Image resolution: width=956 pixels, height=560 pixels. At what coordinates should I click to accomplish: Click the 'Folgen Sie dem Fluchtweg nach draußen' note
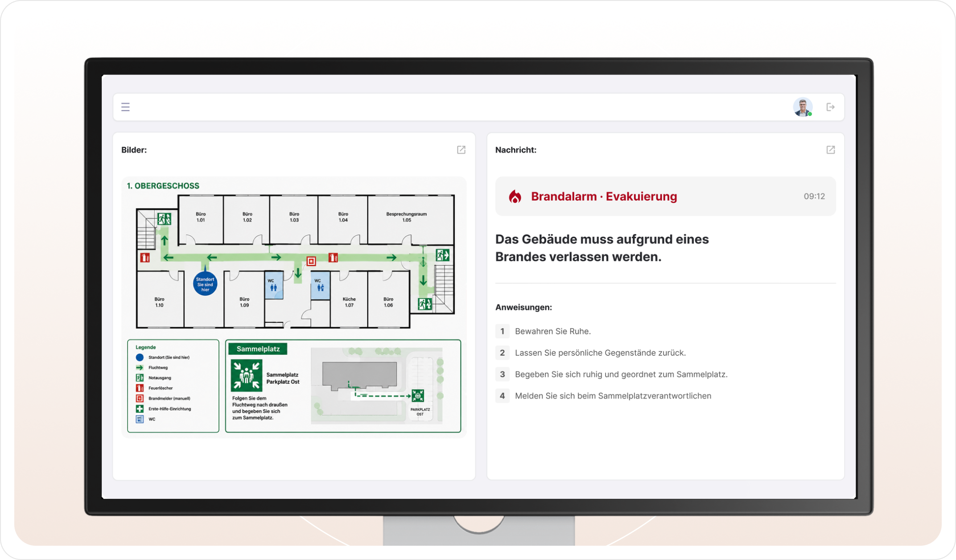[x=260, y=408]
